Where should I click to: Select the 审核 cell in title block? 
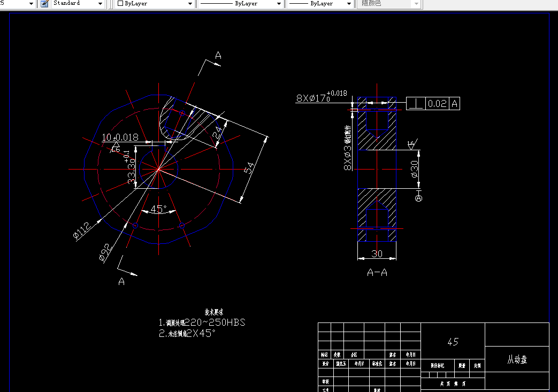pos(326,381)
